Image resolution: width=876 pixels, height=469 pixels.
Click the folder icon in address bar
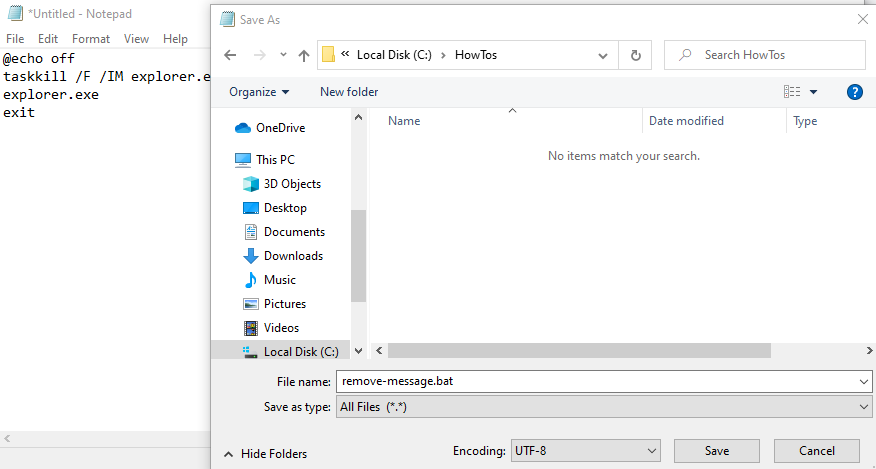tap(328, 55)
